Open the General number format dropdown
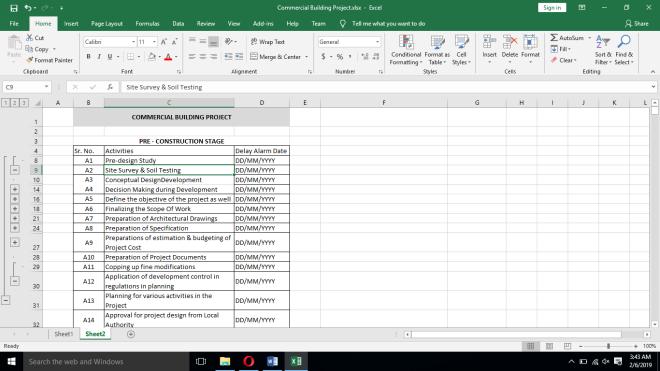 point(377,42)
